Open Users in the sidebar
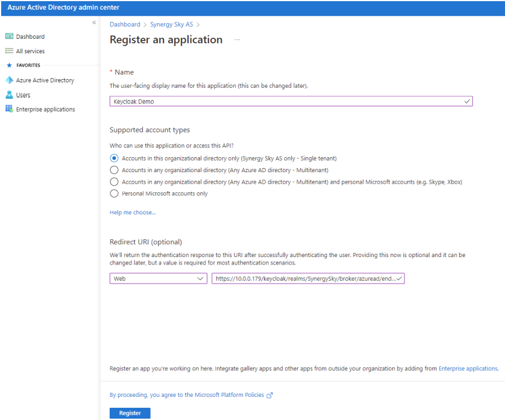 point(23,95)
